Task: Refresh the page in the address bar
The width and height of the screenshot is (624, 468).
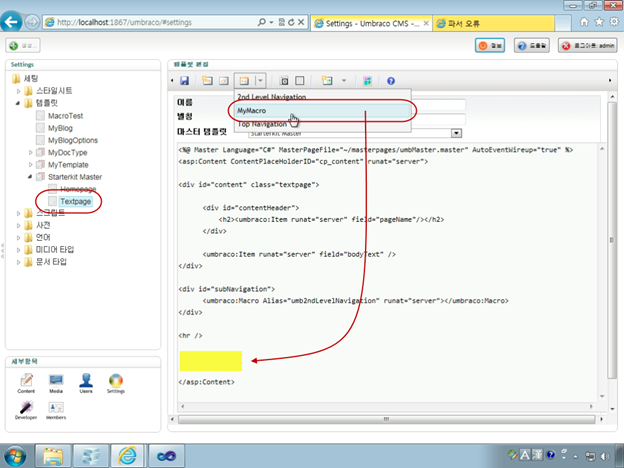Action: [291, 22]
